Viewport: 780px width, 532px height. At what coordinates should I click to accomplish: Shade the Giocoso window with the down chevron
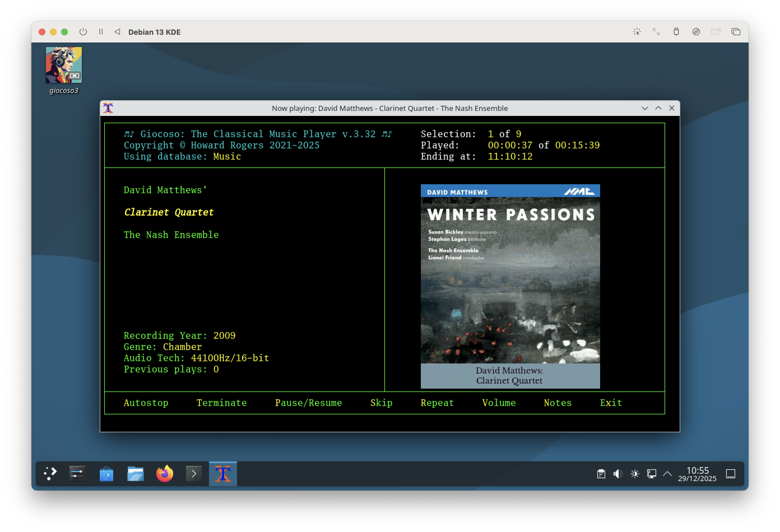[x=645, y=108]
